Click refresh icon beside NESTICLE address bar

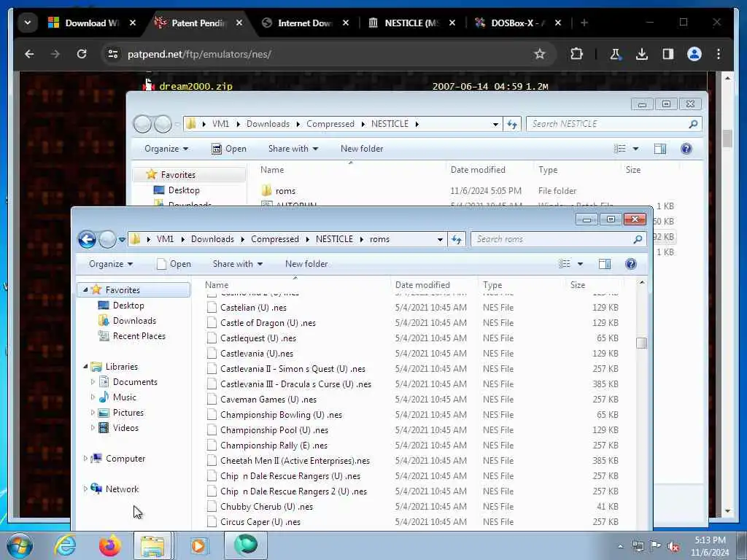tap(511, 124)
